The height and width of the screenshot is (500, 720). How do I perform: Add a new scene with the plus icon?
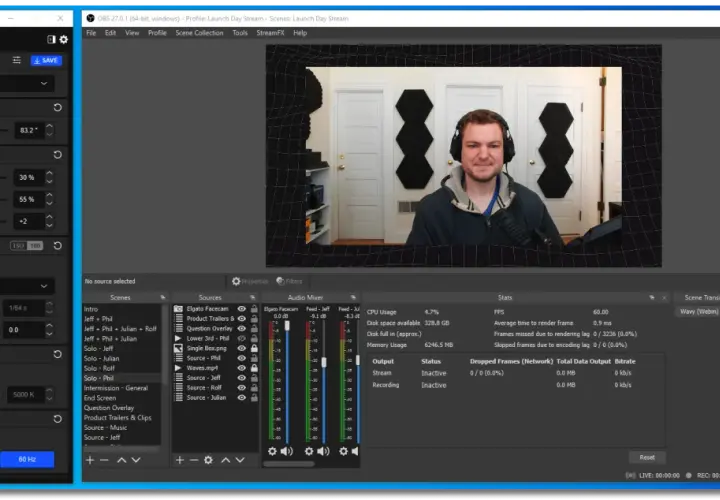(x=90, y=460)
